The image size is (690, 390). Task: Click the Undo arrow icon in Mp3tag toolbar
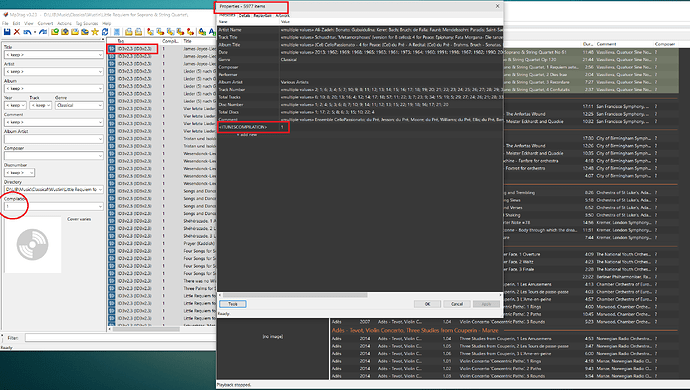27,32
